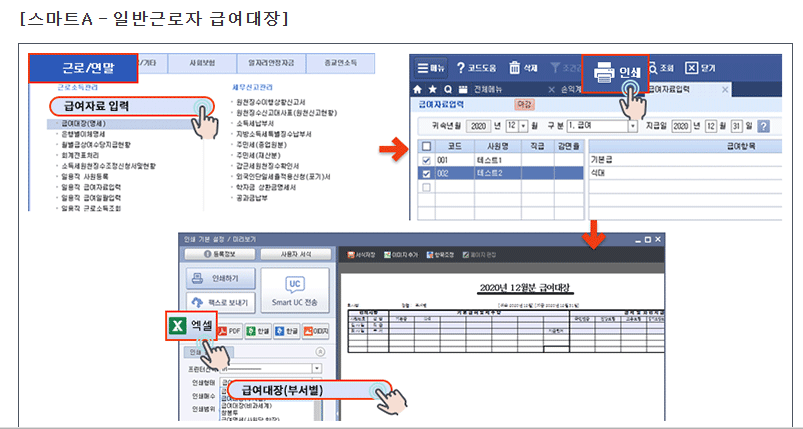Toggle the select-all checkbox in table header
The image size is (803, 429).
(x=428, y=146)
